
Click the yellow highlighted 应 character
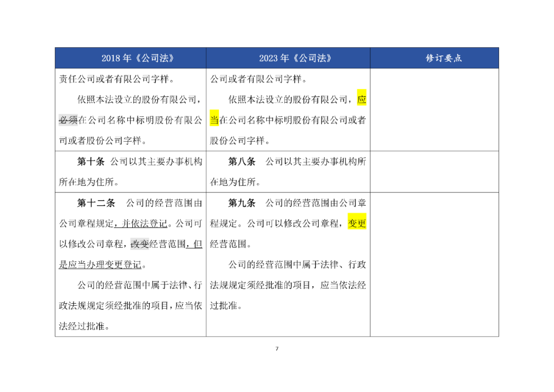[x=362, y=100]
